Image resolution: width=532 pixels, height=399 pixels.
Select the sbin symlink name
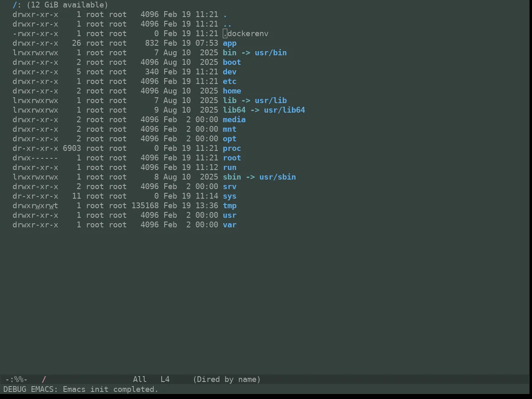[x=232, y=177]
